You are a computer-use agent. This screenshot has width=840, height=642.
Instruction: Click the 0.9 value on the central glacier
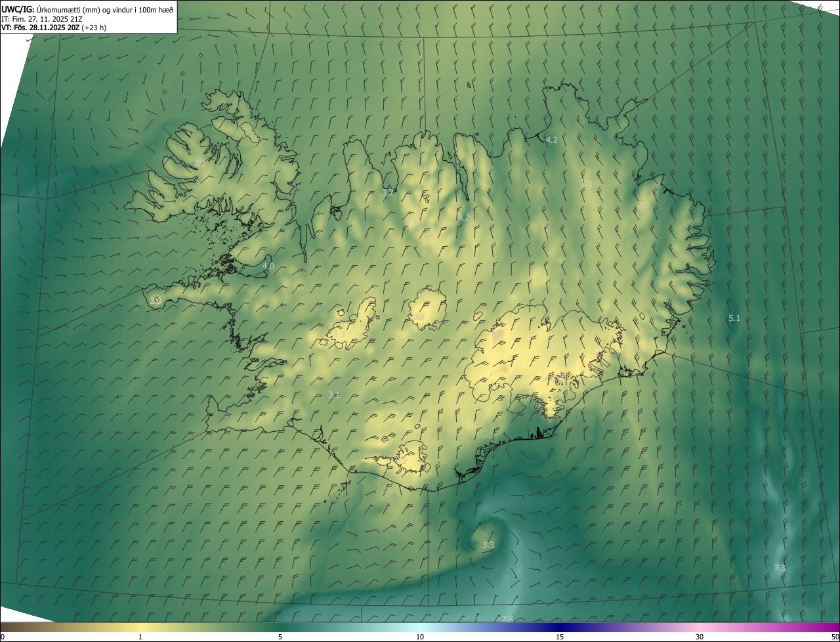pos(419,316)
